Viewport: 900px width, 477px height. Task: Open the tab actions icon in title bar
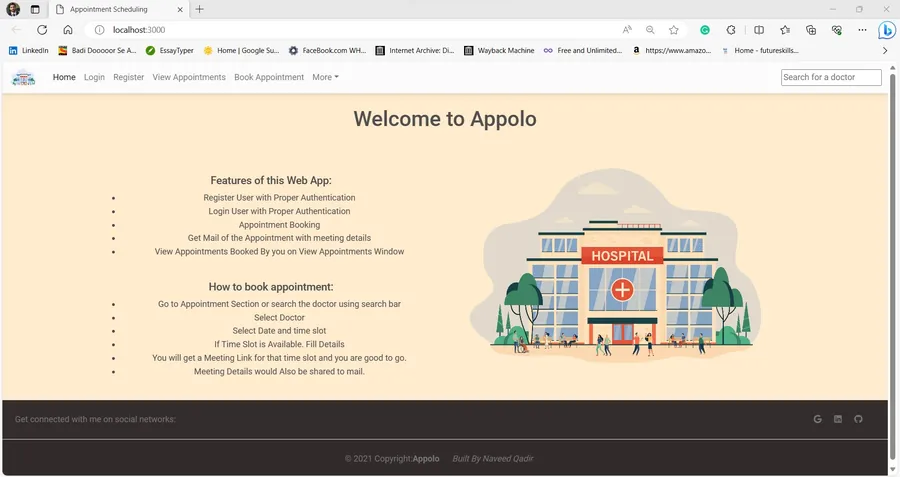pos(35,9)
